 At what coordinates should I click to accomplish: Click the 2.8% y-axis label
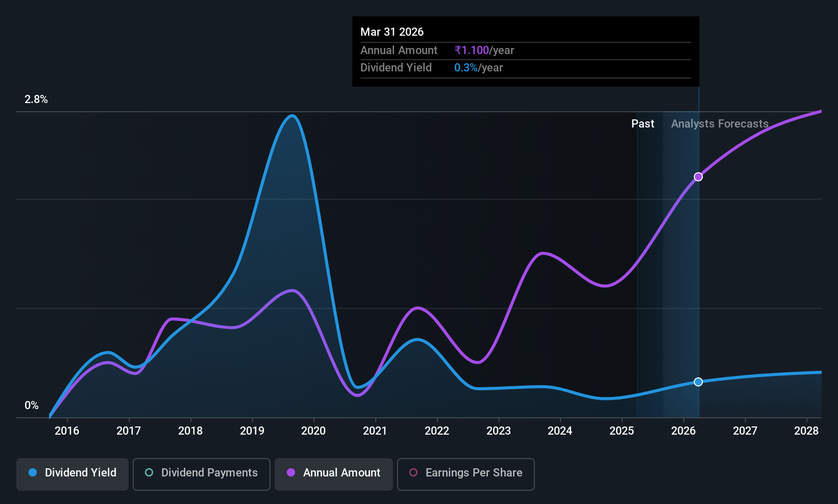36,99
